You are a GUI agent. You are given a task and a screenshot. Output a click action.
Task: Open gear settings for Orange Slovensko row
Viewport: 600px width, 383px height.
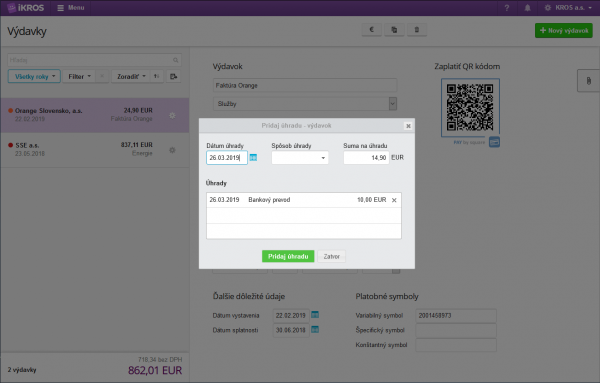pyautogui.click(x=173, y=115)
